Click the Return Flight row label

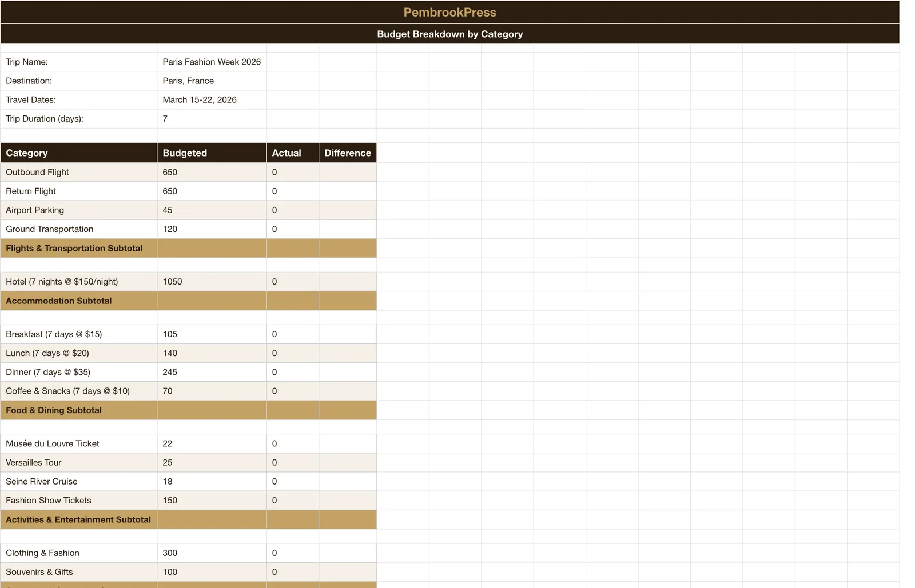point(79,191)
